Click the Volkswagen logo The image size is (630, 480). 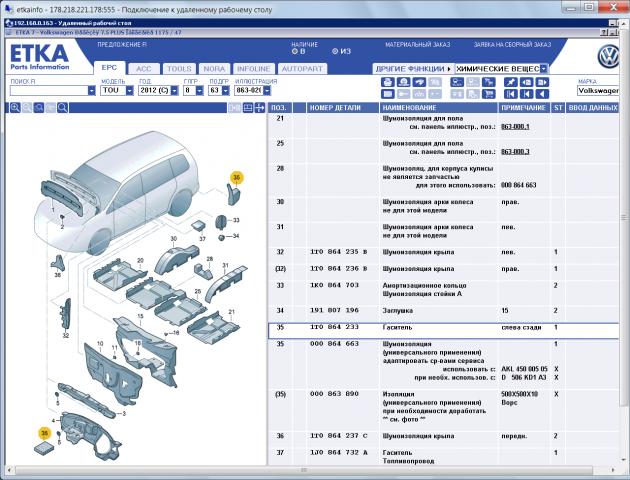pos(609,57)
